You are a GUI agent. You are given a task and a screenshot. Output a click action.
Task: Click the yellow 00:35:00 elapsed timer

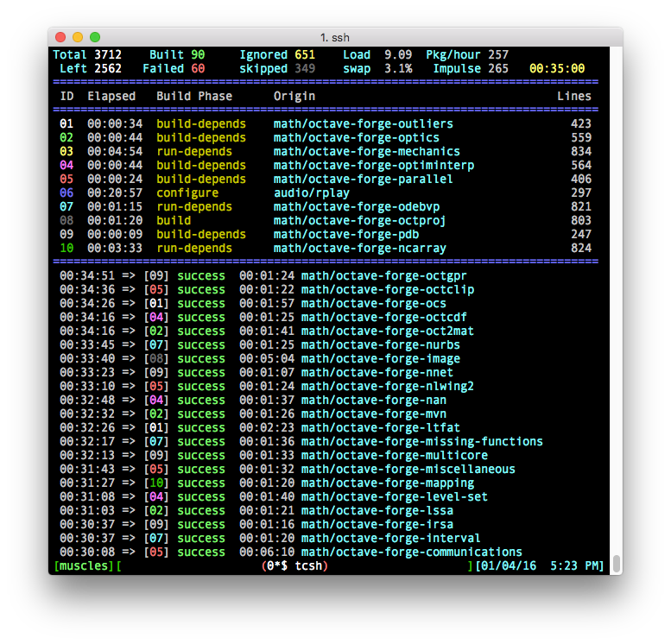pos(557,68)
